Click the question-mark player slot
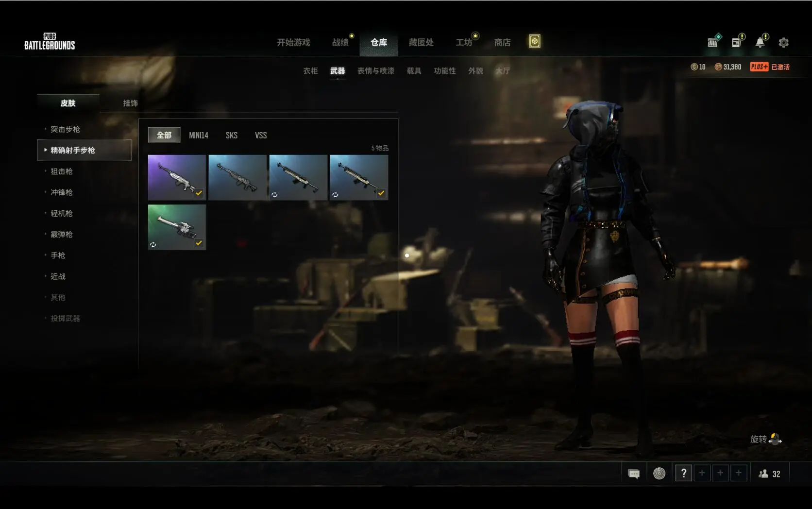Screen dimensions: 812x509 684,473
